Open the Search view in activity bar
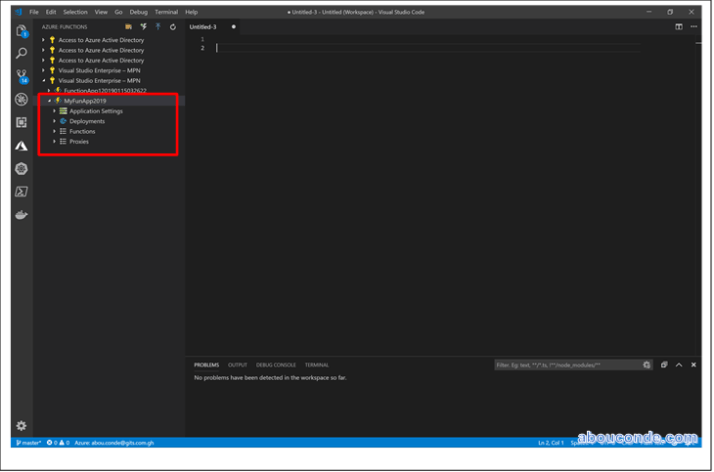Viewport: 714px width, 472px height. click(x=21, y=53)
